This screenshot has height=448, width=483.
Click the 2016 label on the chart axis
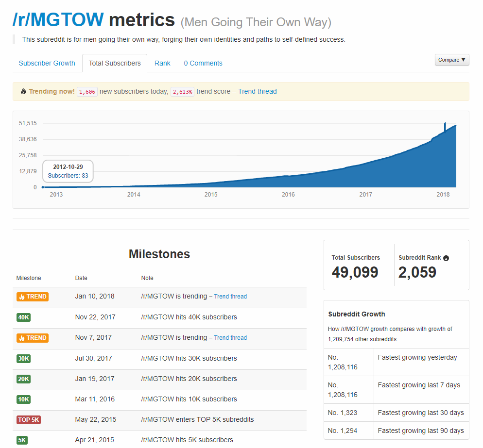(x=288, y=195)
